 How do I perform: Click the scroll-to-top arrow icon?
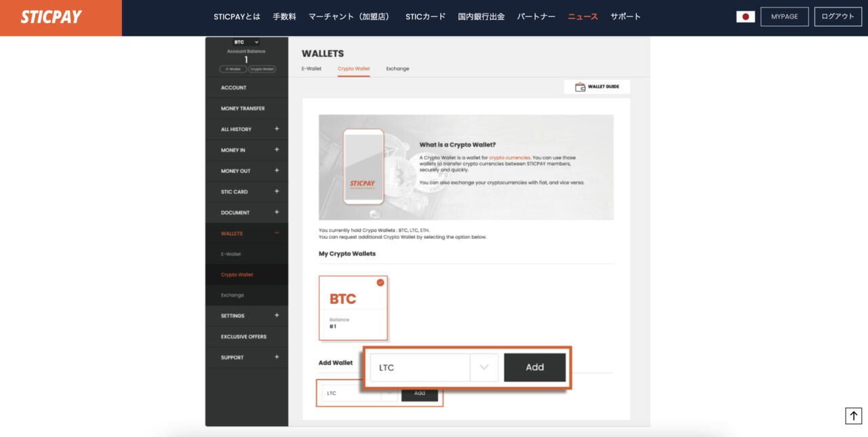point(853,416)
